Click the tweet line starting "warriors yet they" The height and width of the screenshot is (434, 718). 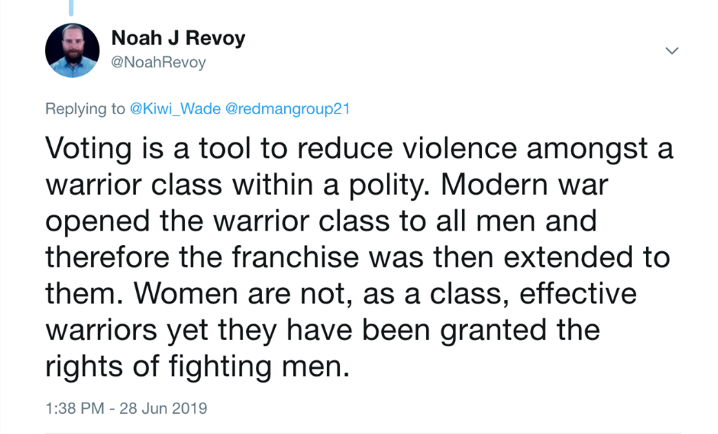pos(320,330)
